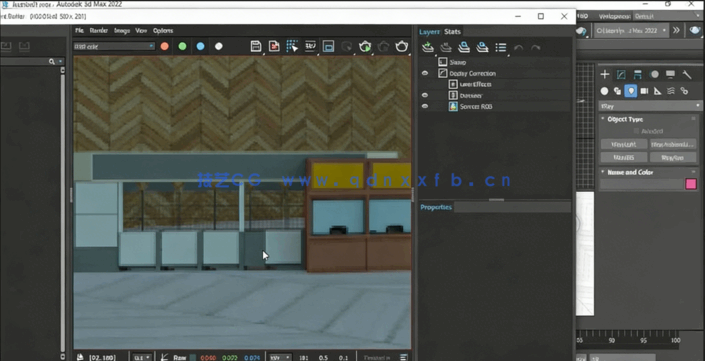
Task: Open the Modify command panel tab
Action: (621, 74)
